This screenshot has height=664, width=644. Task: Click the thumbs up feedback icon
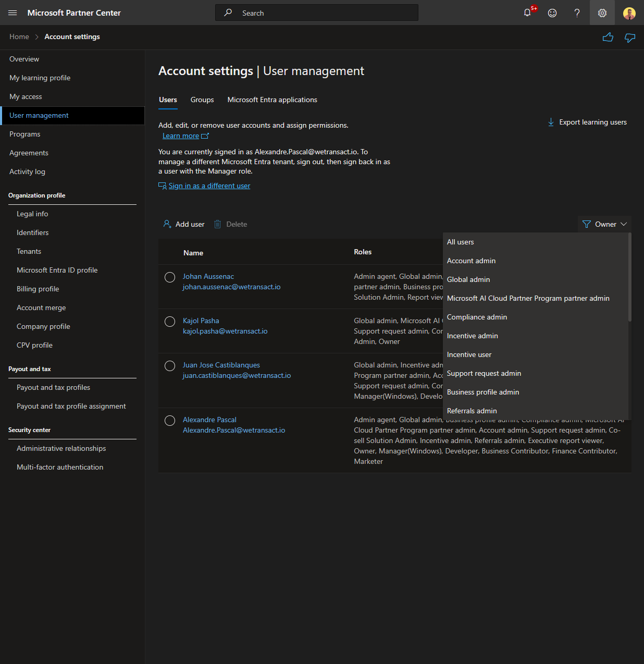click(608, 37)
